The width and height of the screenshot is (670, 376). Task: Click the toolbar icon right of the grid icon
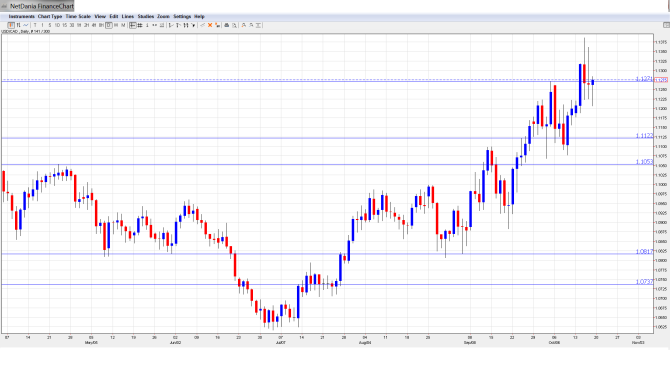click(x=147, y=26)
